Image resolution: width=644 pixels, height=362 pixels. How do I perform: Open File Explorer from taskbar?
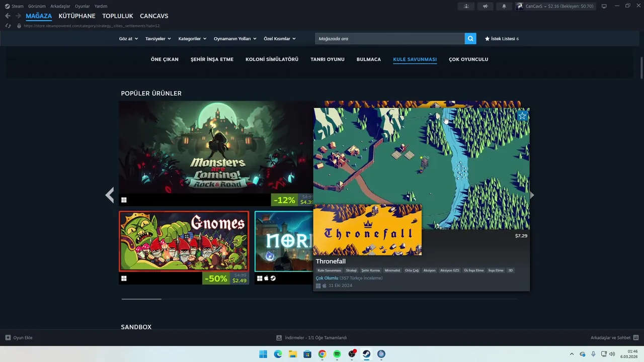292,354
